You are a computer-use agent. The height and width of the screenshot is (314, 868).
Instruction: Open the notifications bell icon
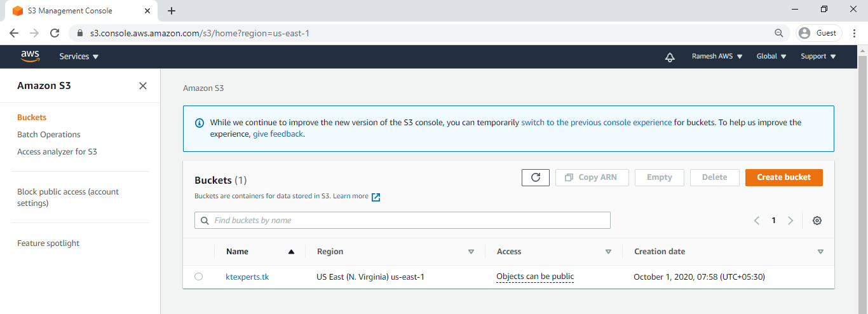coord(670,57)
